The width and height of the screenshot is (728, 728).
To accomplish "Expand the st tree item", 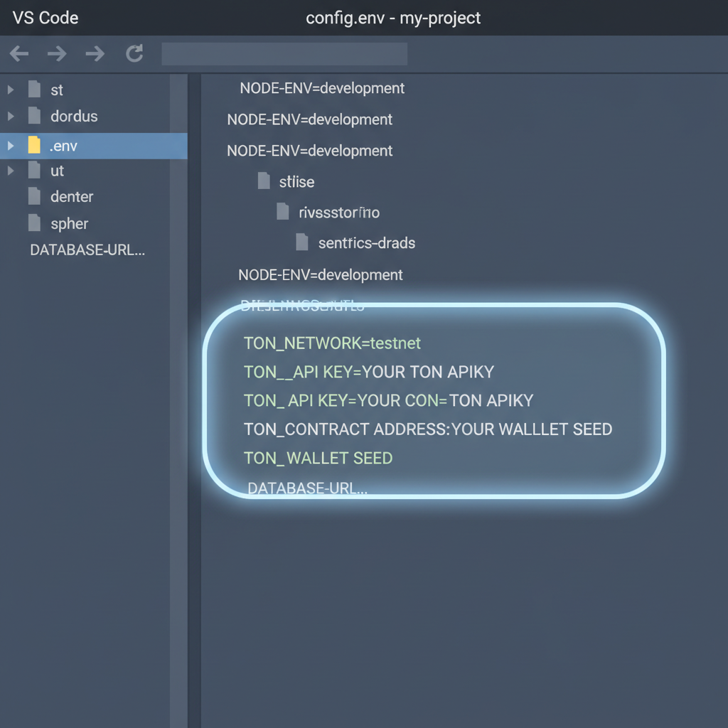I will click(10, 90).
